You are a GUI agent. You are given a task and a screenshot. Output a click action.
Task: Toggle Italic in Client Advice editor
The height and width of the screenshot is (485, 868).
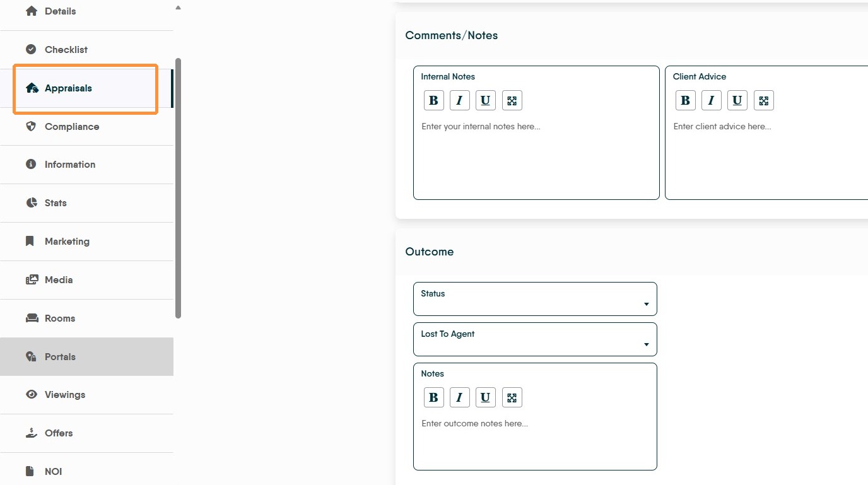tap(711, 101)
